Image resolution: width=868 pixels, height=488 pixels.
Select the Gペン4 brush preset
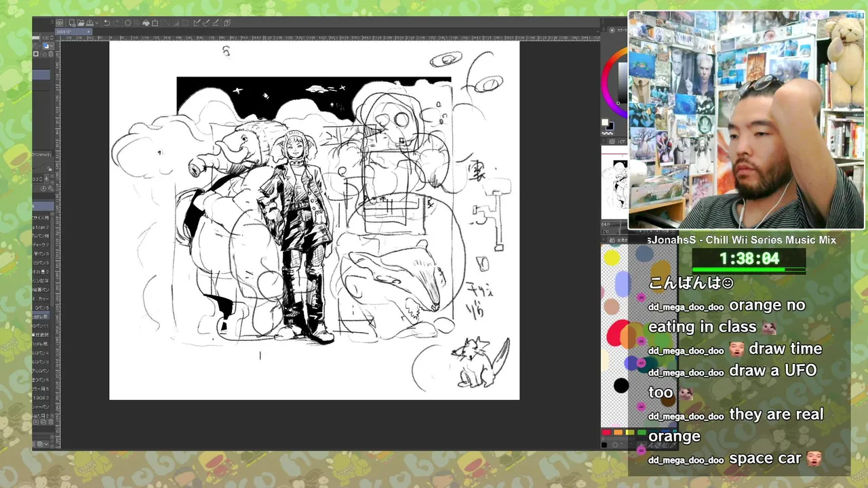pyautogui.click(x=41, y=352)
